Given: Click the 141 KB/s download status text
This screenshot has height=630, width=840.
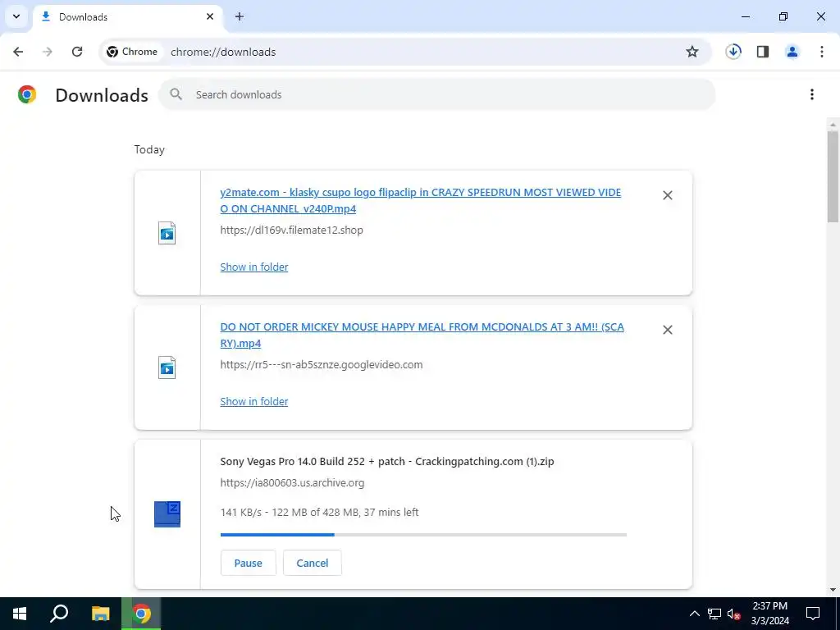Looking at the screenshot, I should (319, 512).
